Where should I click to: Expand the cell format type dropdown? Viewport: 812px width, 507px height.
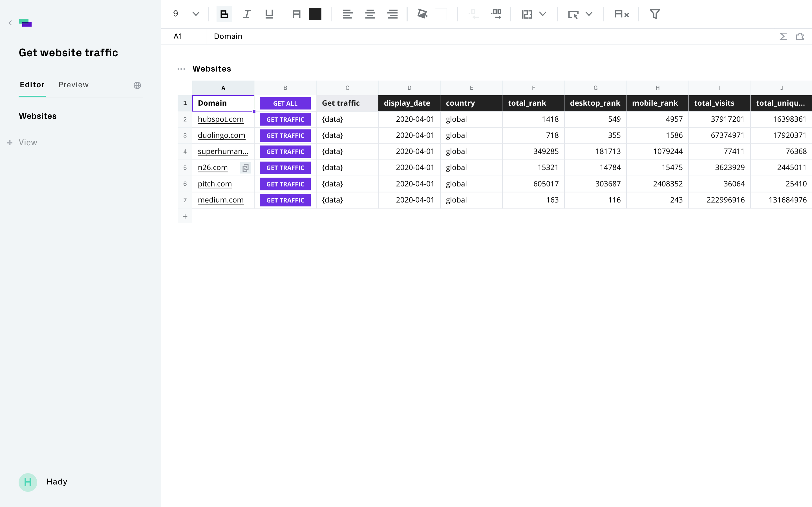click(542, 14)
